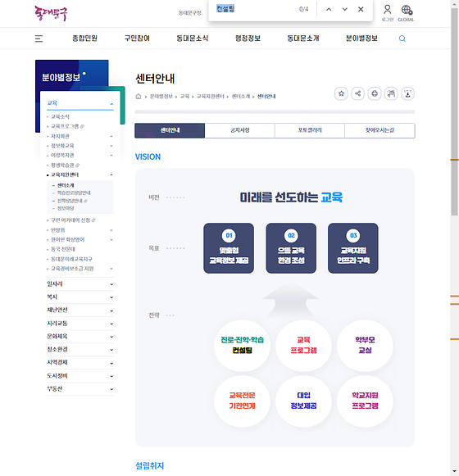Click 센터소개 in the breadcrumb
The width and height of the screenshot is (459, 476).
point(241,97)
